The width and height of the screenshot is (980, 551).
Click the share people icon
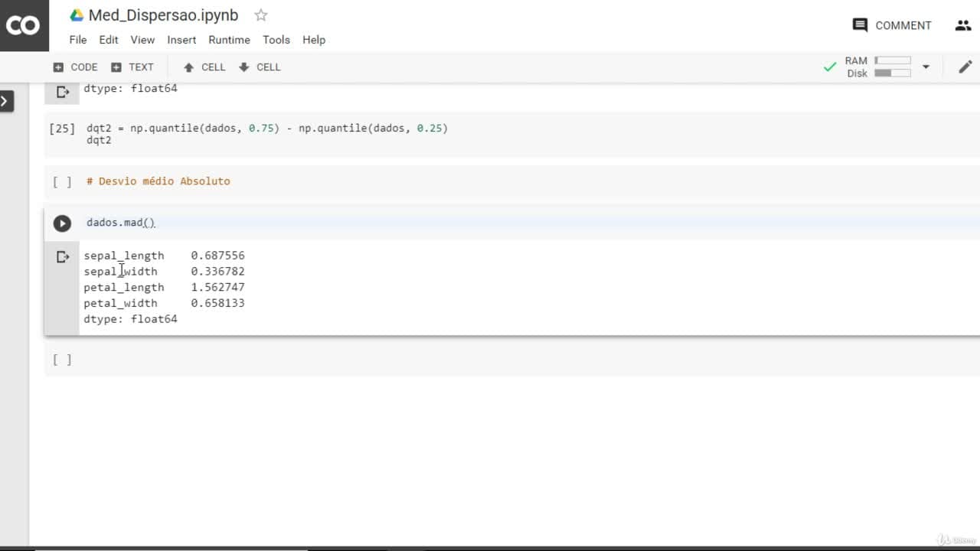coord(963,25)
